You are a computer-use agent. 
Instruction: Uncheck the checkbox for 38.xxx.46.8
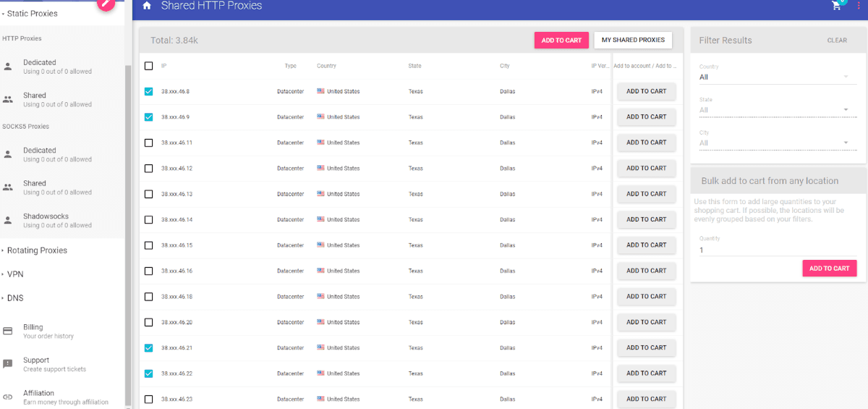[148, 91]
